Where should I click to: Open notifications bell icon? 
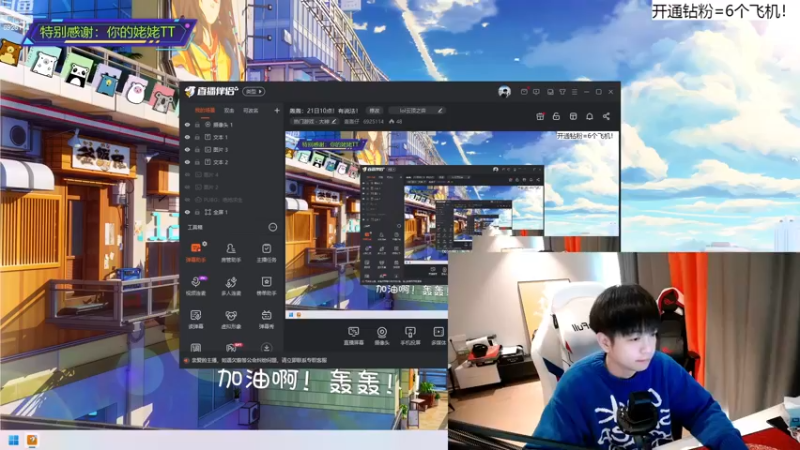[589, 116]
